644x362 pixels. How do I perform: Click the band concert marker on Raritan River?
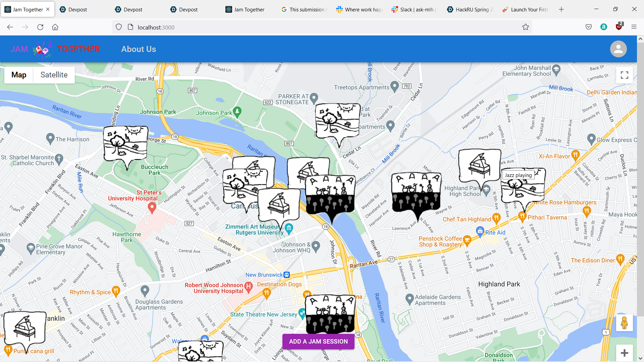coord(330,194)
